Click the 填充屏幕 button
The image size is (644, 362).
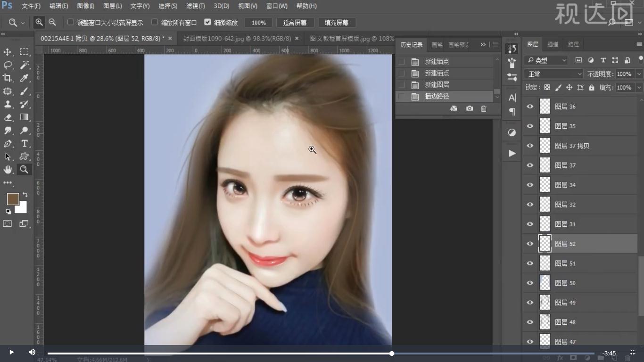[x=337, y=22]
